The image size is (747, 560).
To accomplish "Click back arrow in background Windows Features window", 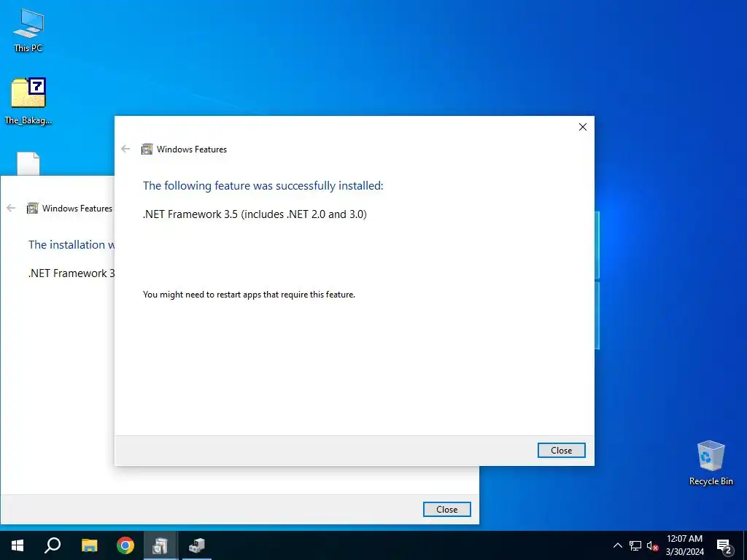I will point(11,208).
